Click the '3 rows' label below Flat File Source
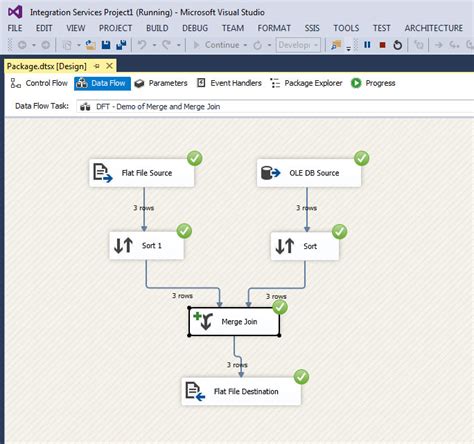474x444 pixels. 144,208
